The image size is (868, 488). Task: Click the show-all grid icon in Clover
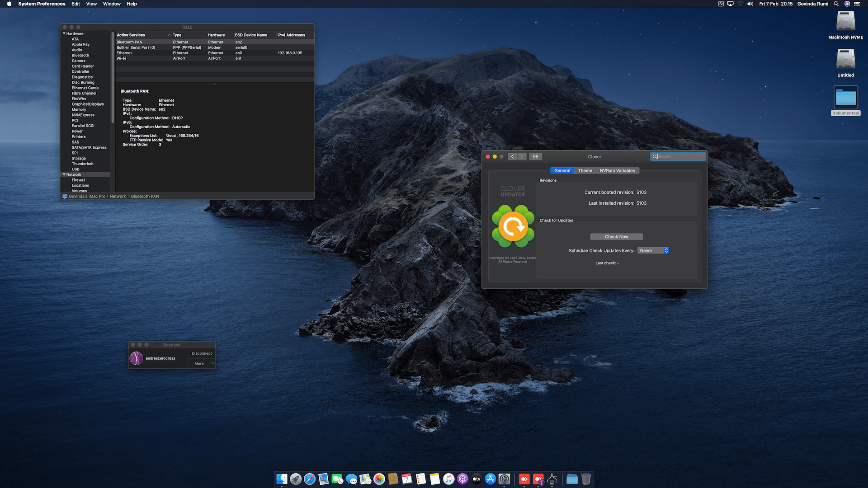pyautogui.click(x=535, y=156)
